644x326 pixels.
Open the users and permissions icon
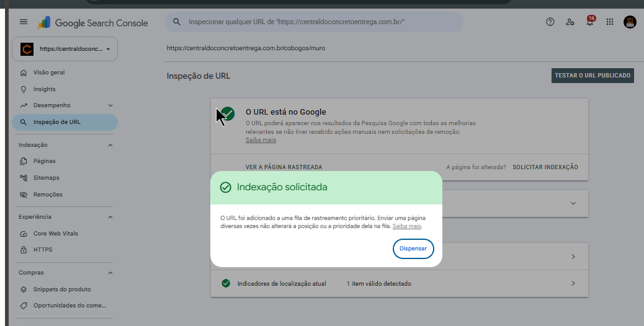tap(570, 22)
